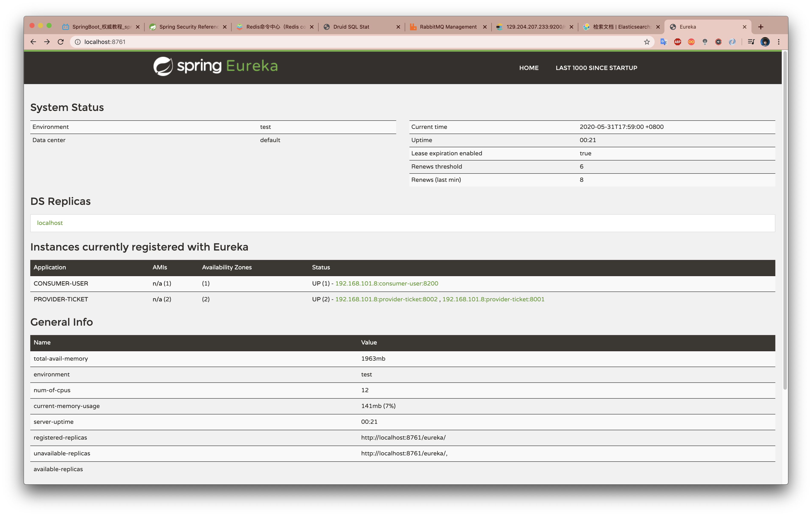Open the Adblock Plus extension
The image size is (812, 516).
pyautogui.click(x=677, y=42)
